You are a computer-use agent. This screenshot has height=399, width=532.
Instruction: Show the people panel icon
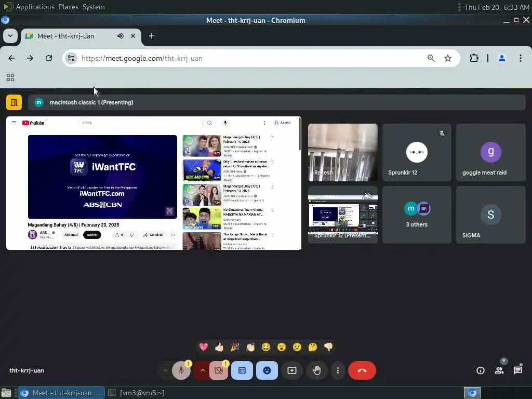(x=499, y=370)
